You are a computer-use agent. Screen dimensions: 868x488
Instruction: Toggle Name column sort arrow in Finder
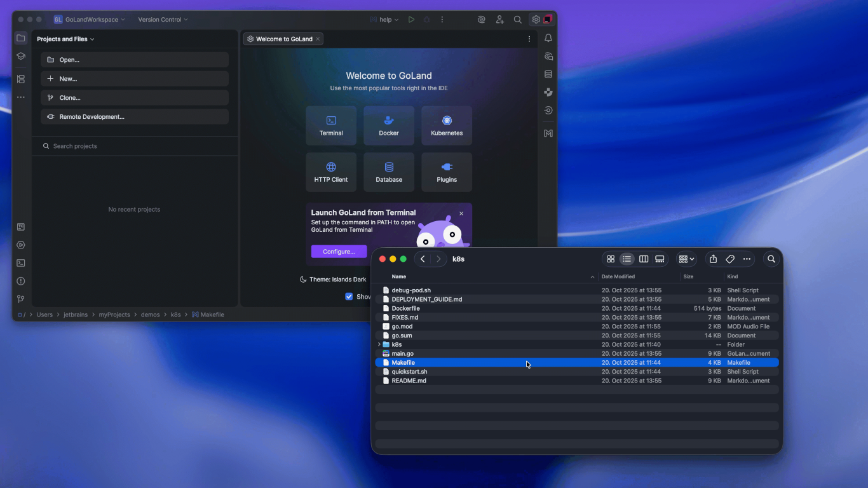click(592, 277)
